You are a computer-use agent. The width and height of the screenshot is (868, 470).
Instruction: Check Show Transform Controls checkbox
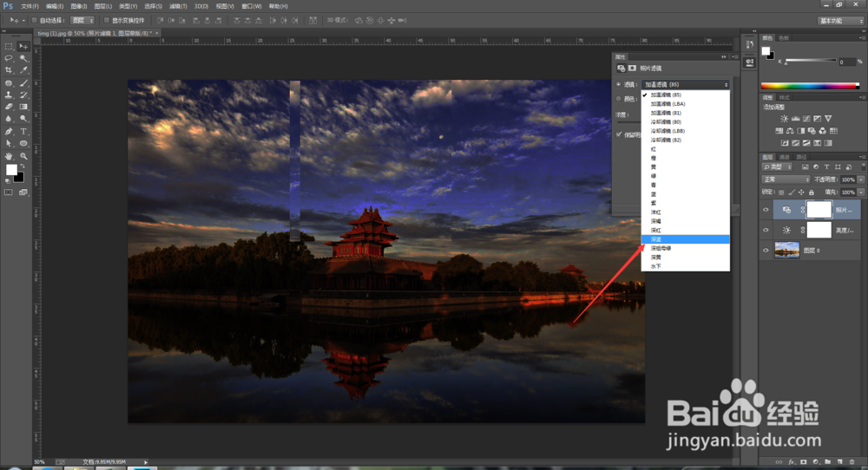pos(107,21)
